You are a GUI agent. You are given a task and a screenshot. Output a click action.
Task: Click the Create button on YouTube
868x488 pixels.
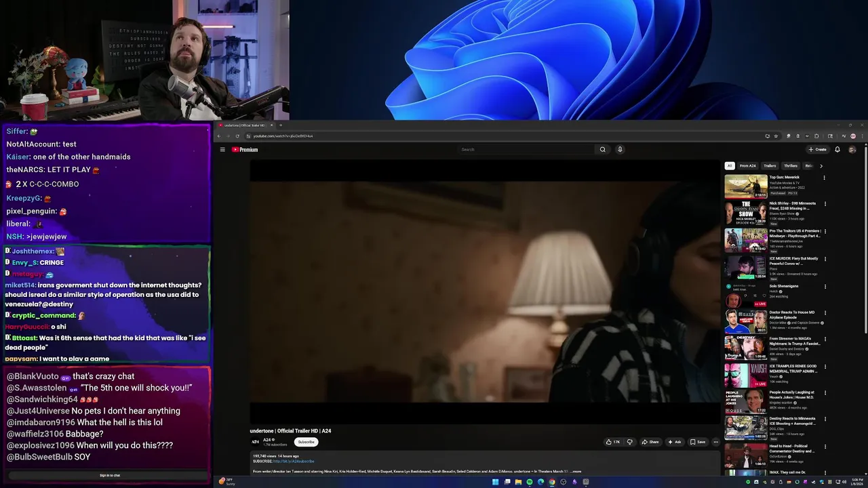[x=818, y=150]
